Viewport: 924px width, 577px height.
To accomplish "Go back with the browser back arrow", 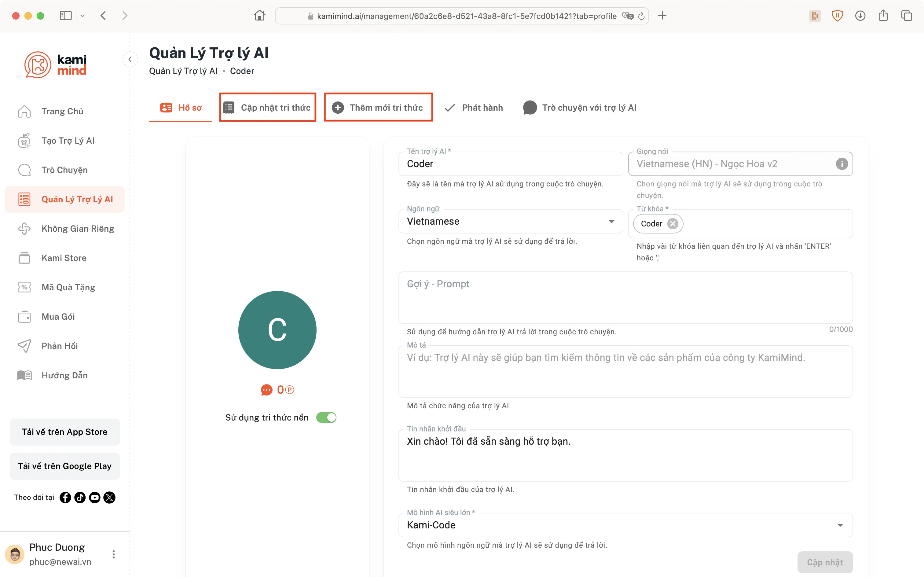I will click(103, 16).
